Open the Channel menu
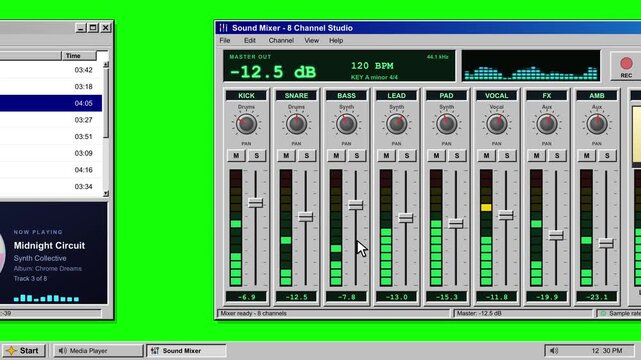641x360 pixels. point(281,40)
